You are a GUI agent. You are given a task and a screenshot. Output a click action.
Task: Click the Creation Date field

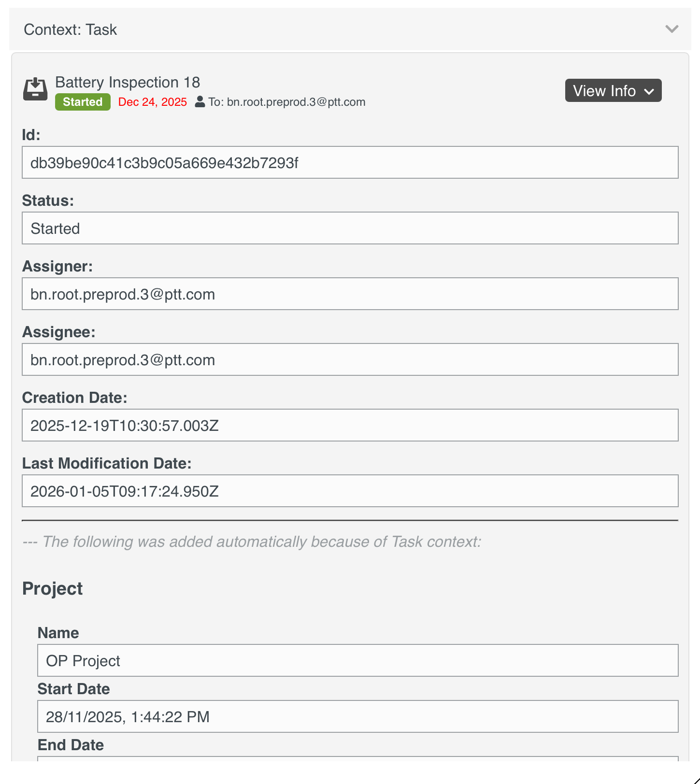(350, 426)
